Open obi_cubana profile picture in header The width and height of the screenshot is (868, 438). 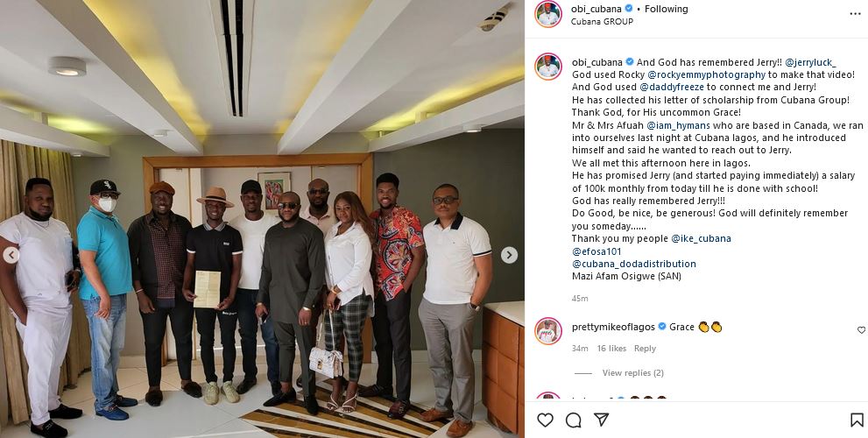(548, 14)
